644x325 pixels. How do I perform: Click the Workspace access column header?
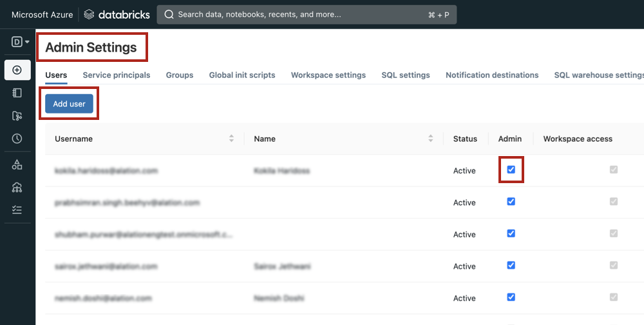tap(578, 139)
